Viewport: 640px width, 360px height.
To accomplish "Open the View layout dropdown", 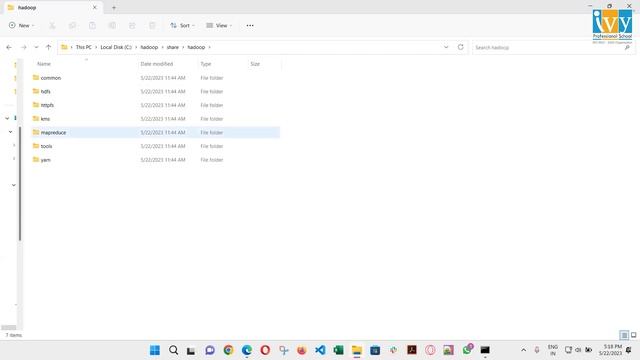I will [x=219, y=25].
